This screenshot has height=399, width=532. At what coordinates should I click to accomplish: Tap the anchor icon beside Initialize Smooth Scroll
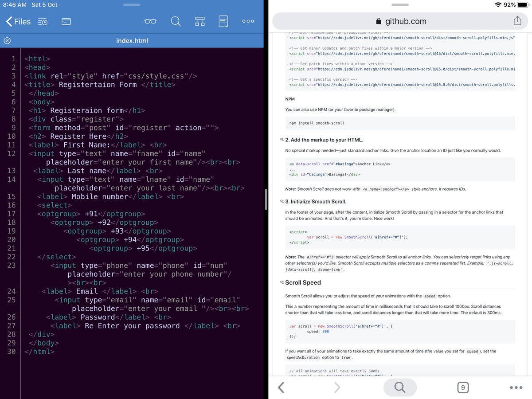(282, 201)
